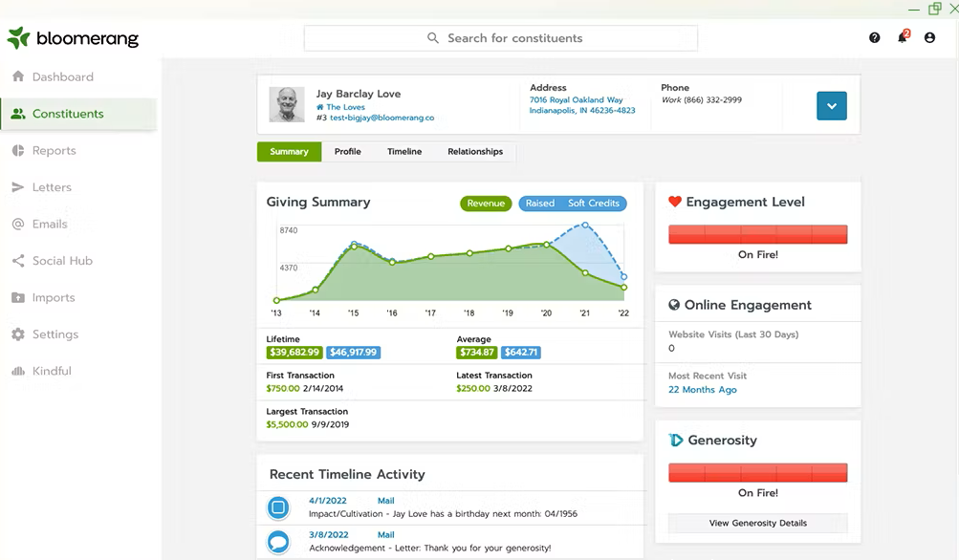Screen dimensions: 959x560
Task: Toggle the Raised chart series
Action: pyautogui.click(x=540, y=203)
